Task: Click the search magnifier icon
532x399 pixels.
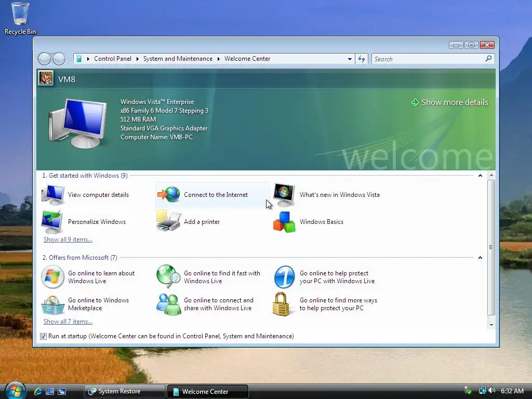Action: [488, 59]
